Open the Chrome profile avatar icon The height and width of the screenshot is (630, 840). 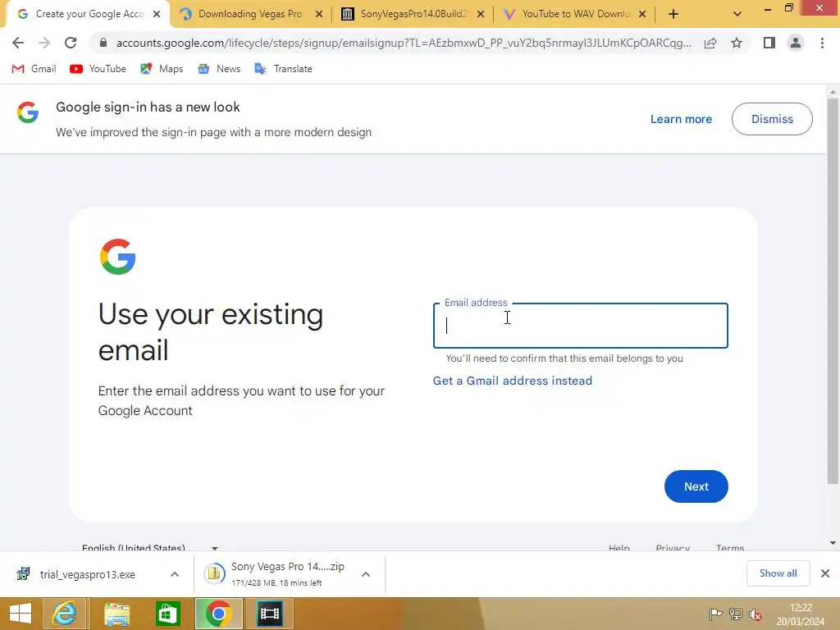click(x=796, y=43)
